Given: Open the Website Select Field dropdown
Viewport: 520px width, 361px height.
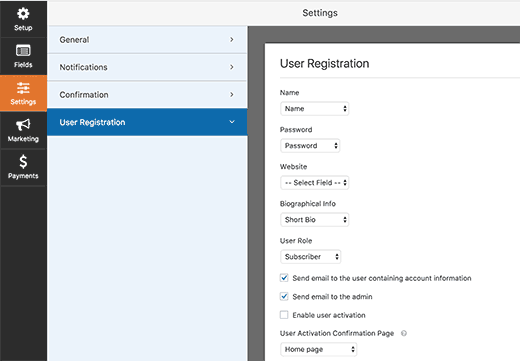Looking at the screenshot, I should point(315,183).
